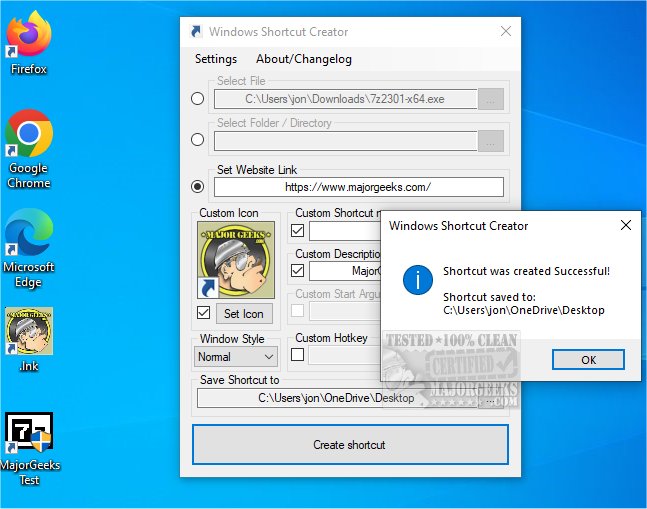Toggle the Custom Description checkbox

[x=298, y=271]
